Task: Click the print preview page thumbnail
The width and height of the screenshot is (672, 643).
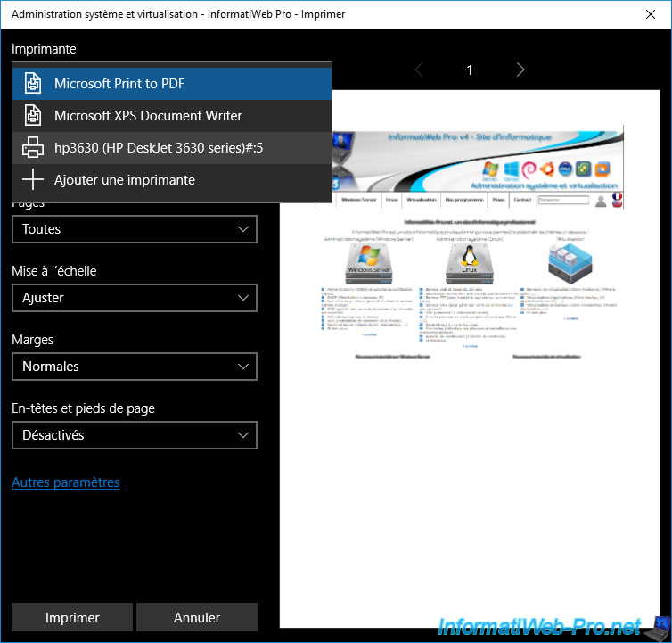Action: [470, 359]
